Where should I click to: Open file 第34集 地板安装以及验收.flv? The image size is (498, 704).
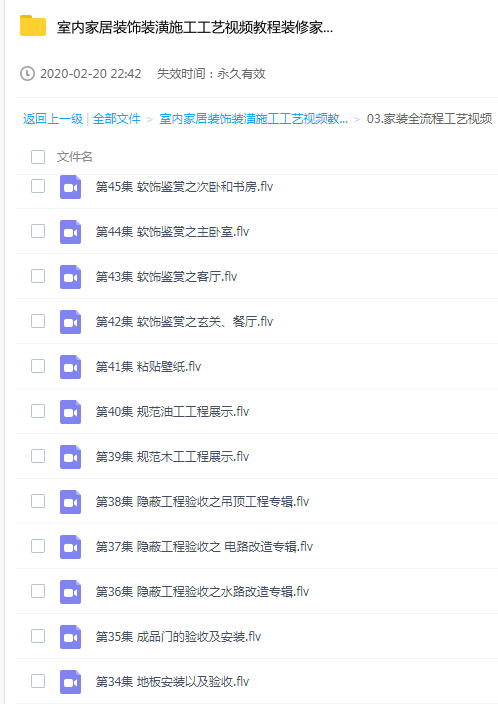coord(172,682)
